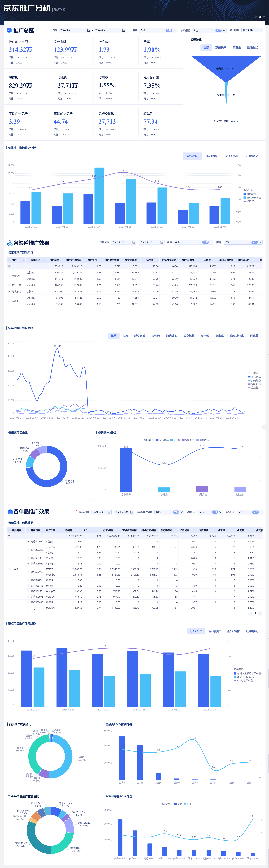
Task: Open 商品名称 filter dropdown
Action: click(x=250, y=512)
